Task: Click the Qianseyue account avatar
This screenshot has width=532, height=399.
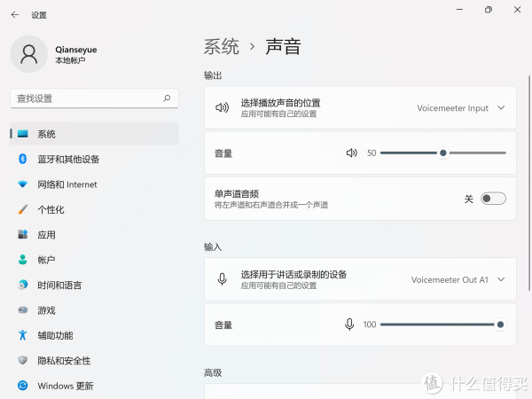Action: (x=29, y=55)
